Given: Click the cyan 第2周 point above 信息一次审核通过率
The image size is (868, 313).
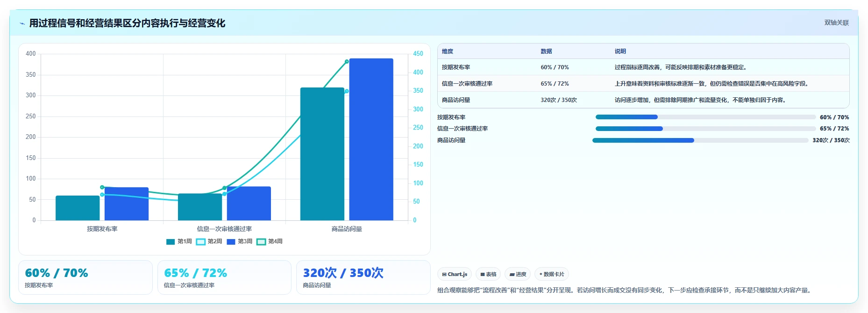Looking at the screenshot, I should (225, 194).
